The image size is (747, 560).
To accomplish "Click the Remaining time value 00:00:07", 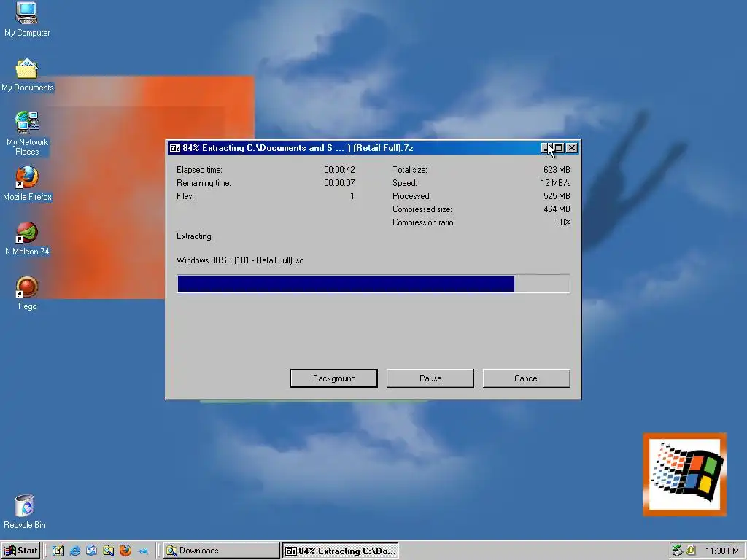I will (x=340, y=183).
